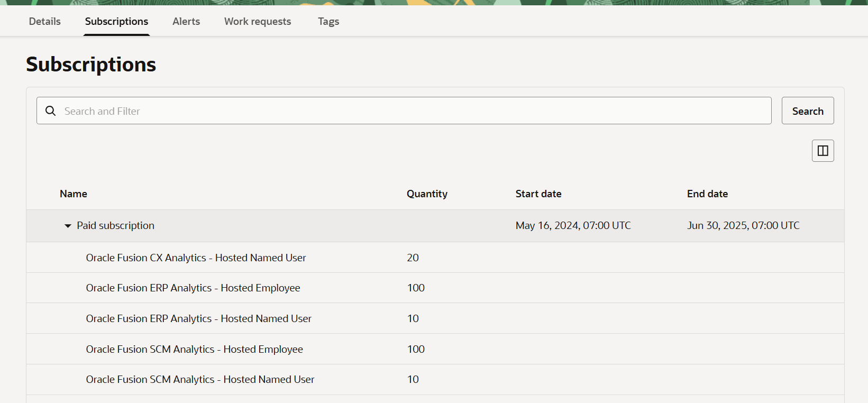The height and width of the screenshot is (403, 868).
Task: Click quantity 20 for CX Analytics Named User
Action: [413, 258]
